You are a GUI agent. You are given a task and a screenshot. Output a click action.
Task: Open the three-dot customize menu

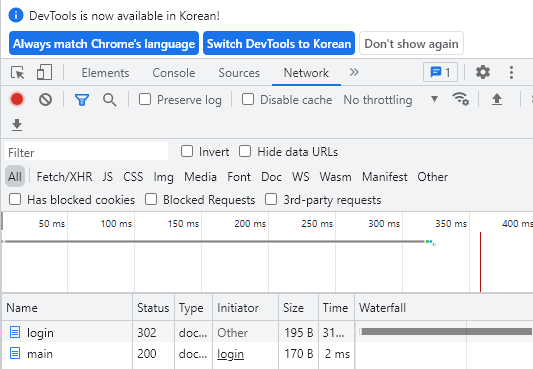point(511,72)
